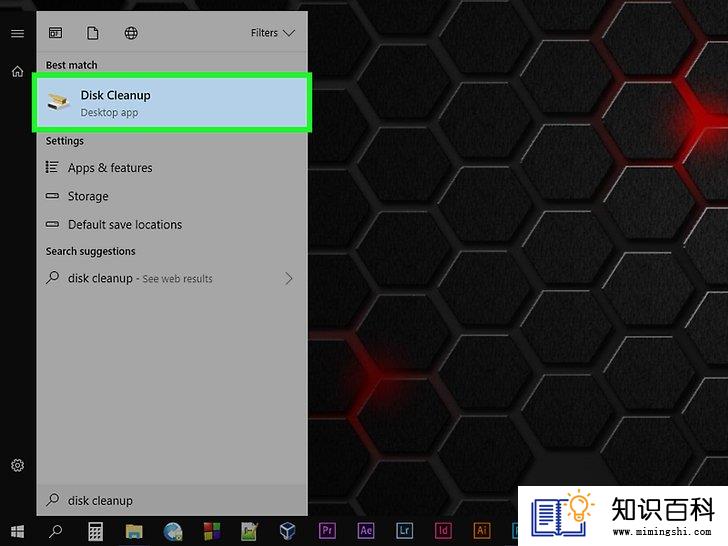
Task: Launch Adobe Lightroom from the taskbar
Action: pos(404,530)
